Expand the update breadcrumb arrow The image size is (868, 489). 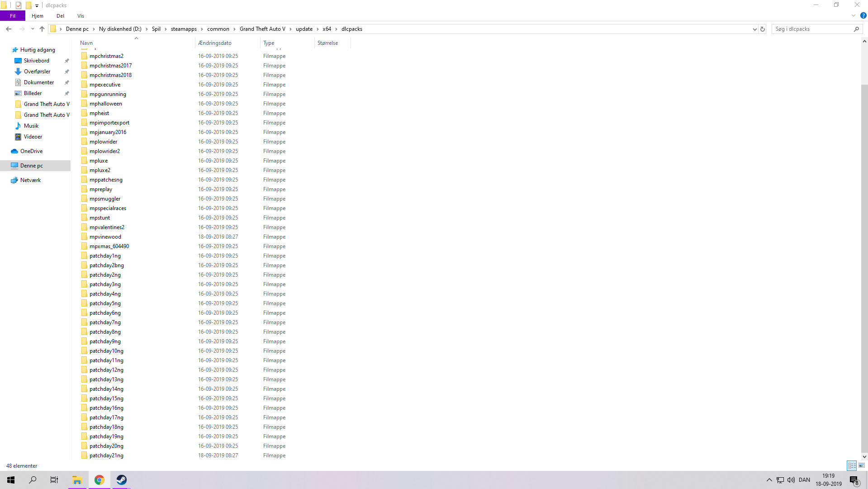click(x=318, y=29)
